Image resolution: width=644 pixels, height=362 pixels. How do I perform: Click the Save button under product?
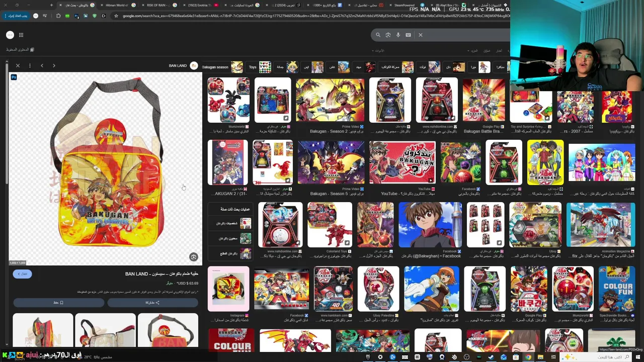tap(58, 303)
